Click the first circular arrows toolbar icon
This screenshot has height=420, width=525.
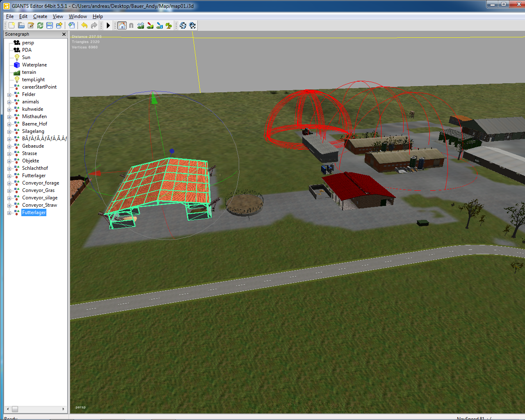[x=183, y=25]
